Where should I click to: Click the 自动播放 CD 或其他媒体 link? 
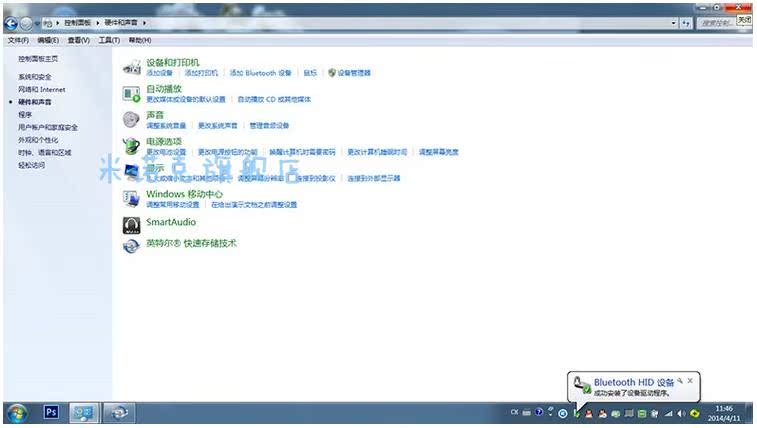(274, 99)
